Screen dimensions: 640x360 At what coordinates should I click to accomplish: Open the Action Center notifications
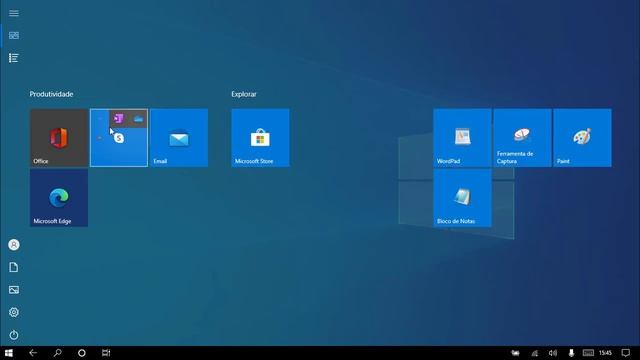[x=626, y=353]
